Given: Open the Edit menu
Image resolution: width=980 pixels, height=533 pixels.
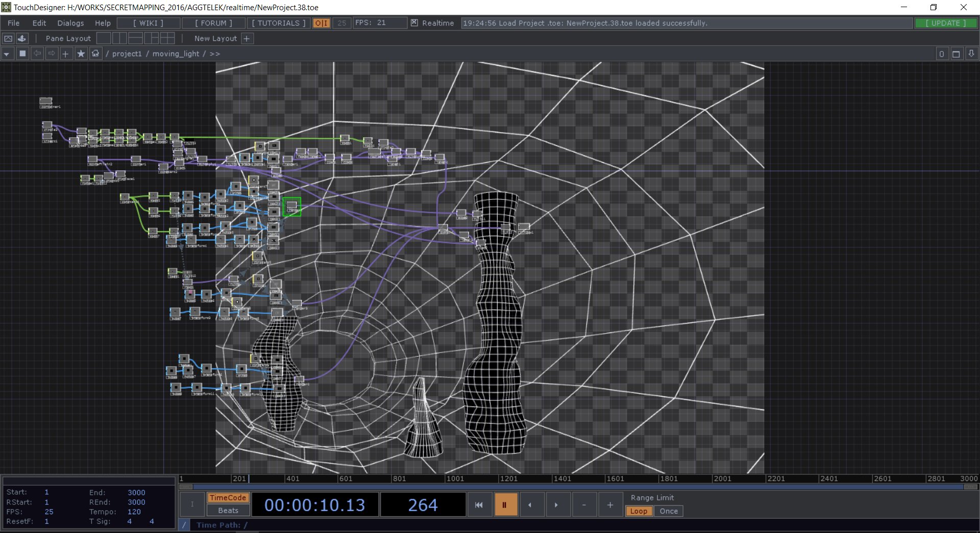Looking at the screenshot, I should (x=39, y=23).
